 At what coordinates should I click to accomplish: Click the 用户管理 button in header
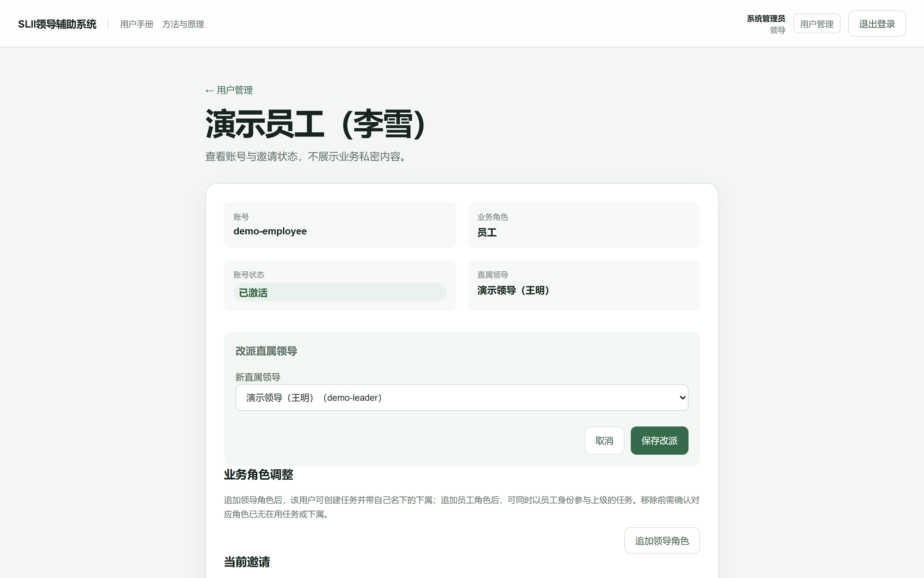click(x=817, y=24)
